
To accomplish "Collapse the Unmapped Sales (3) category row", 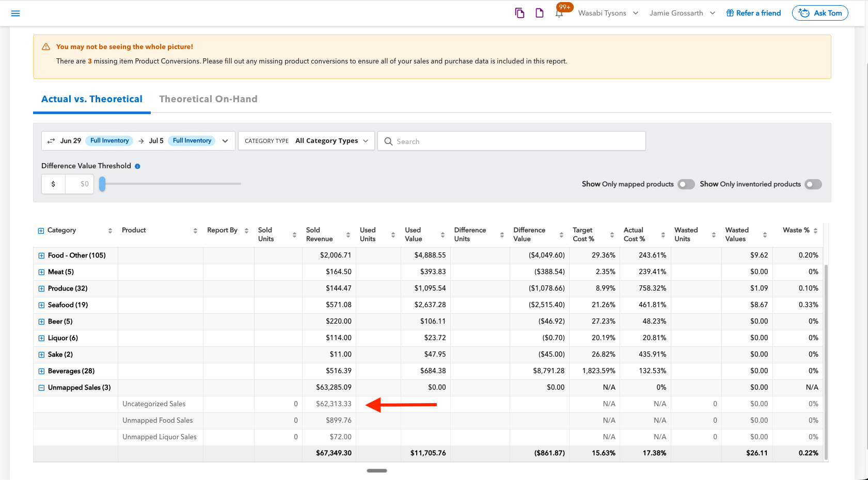I will pos(41,388).
